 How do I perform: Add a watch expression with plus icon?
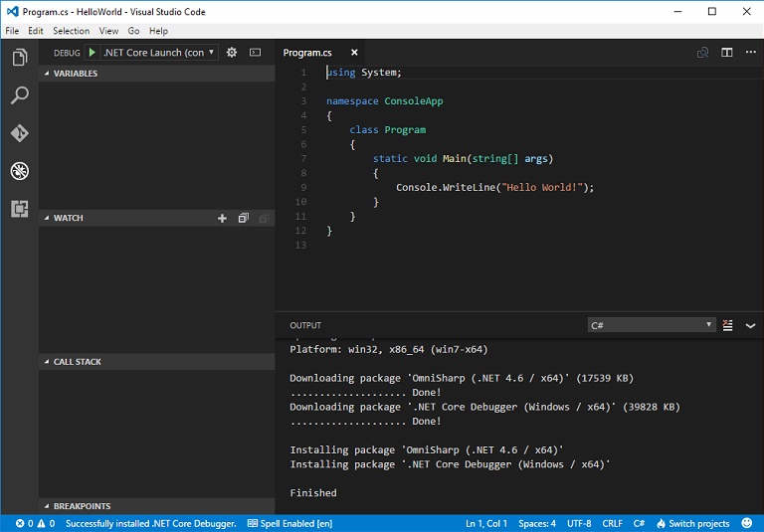[222, 218]
